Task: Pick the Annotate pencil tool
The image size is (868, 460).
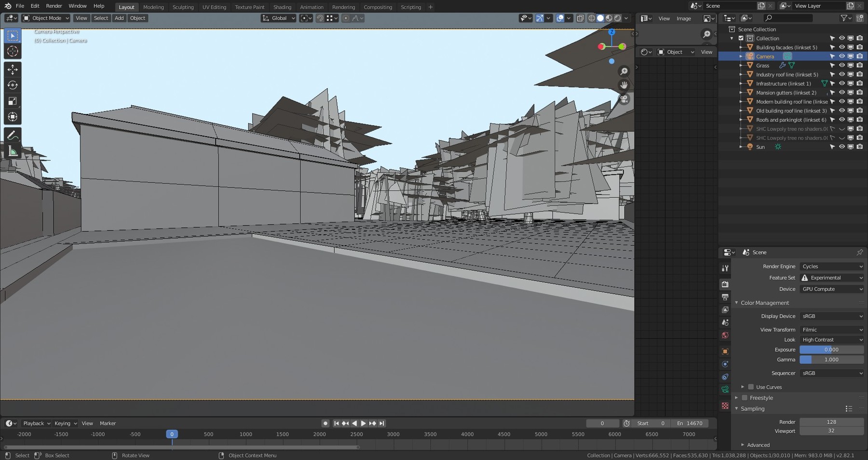Action: click(13, 136)
